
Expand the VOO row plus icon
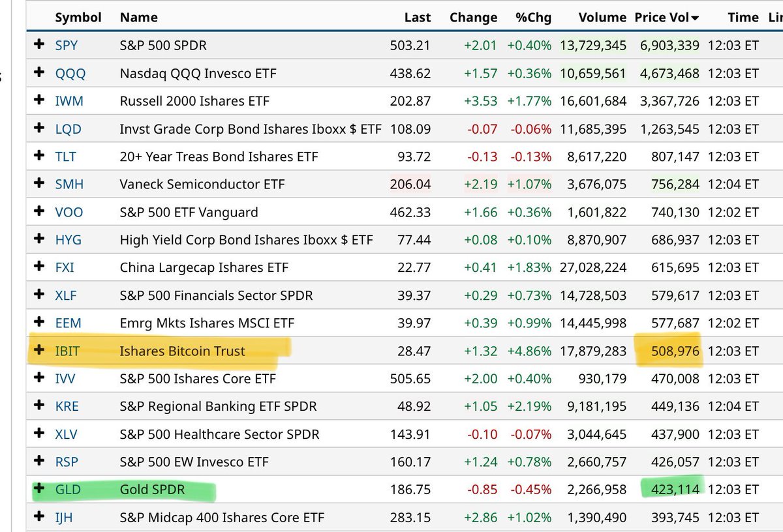tap(39, 211)
